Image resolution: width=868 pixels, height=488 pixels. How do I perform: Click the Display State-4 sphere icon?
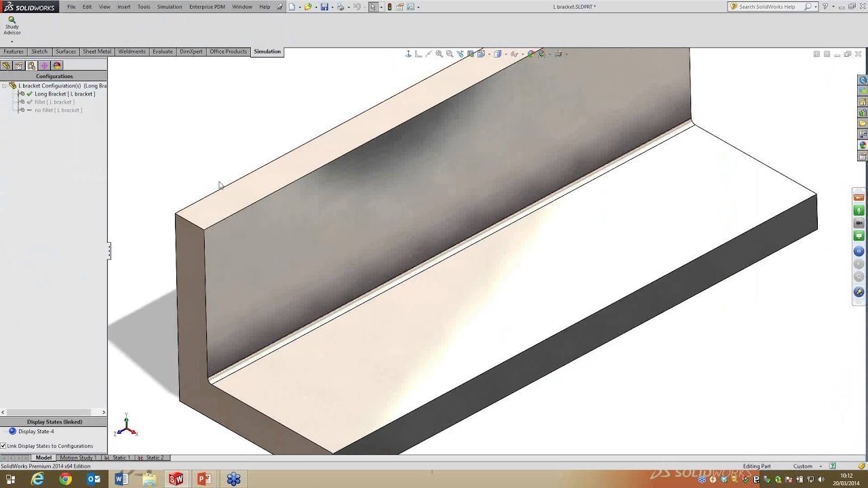point(12,431)
